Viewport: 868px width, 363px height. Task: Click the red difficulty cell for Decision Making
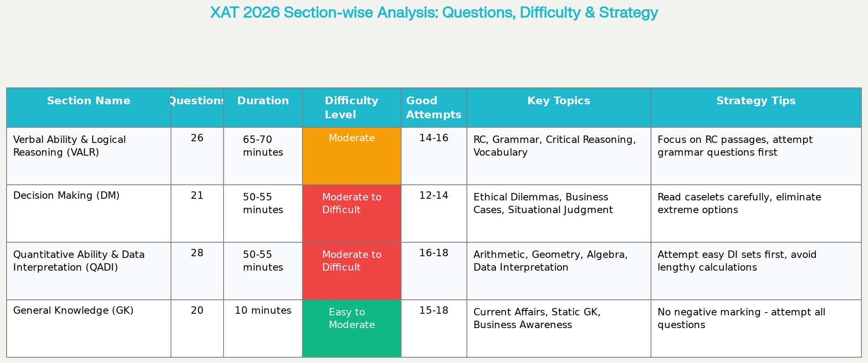coord(352,214)
